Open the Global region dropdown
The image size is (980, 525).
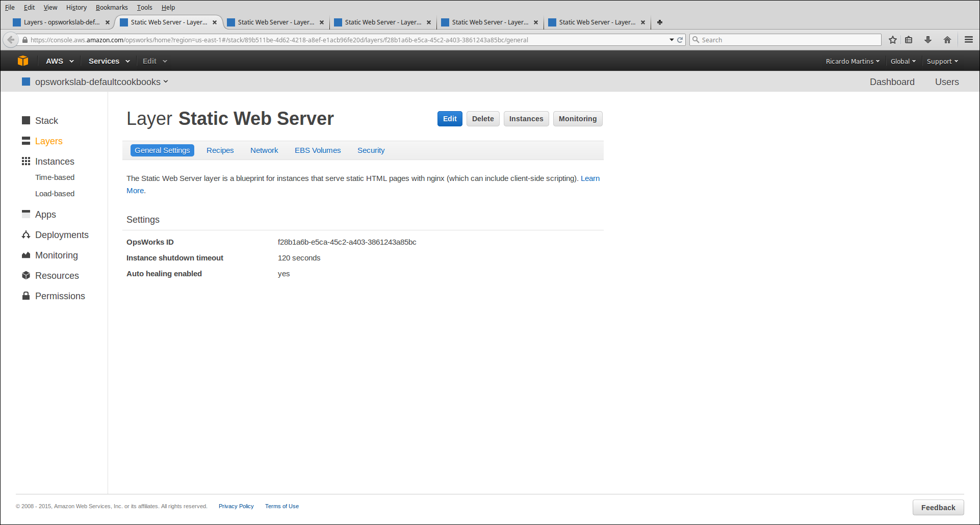pos(903,61)
